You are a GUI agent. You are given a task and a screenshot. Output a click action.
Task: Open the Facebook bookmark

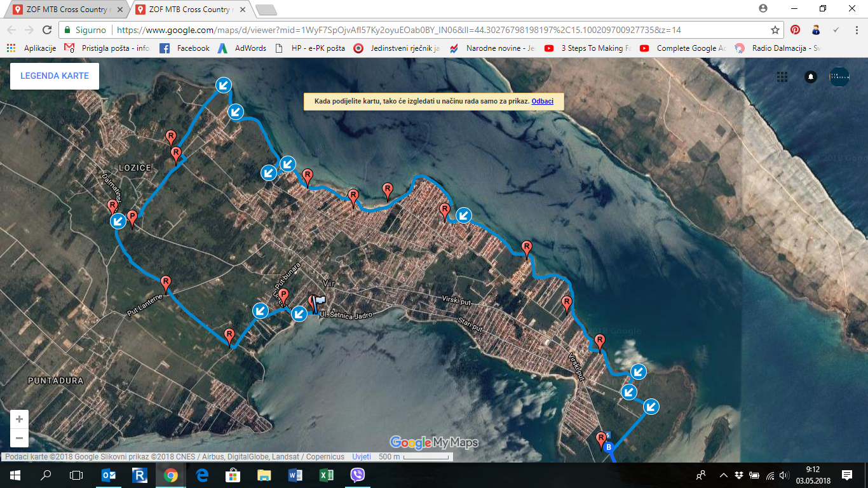[185, 48]
